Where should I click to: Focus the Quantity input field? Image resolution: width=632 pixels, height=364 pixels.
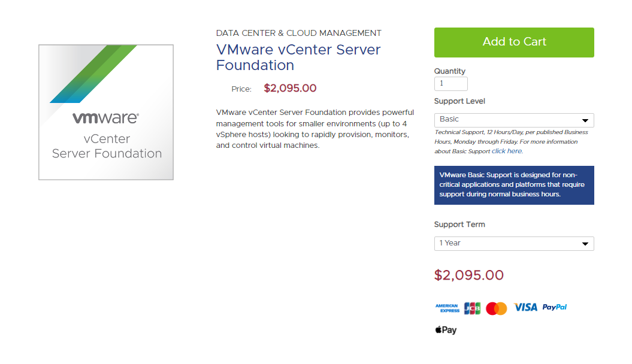[450, 84]
